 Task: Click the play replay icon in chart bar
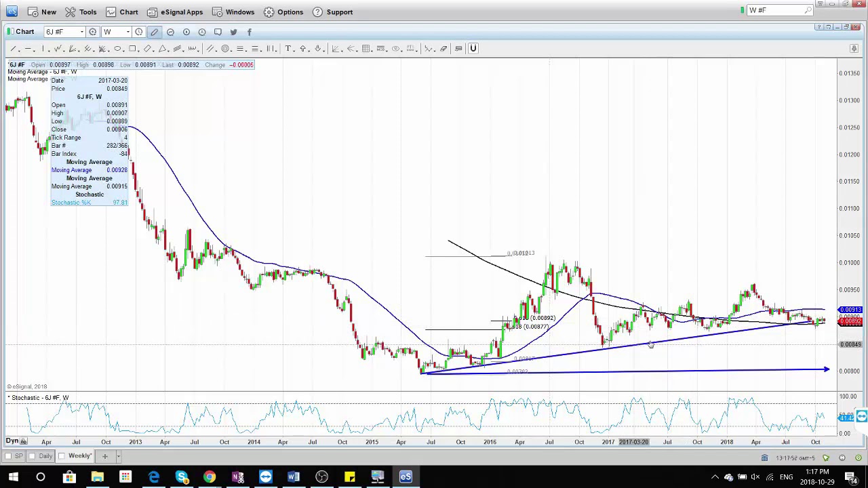coord(186,32)
